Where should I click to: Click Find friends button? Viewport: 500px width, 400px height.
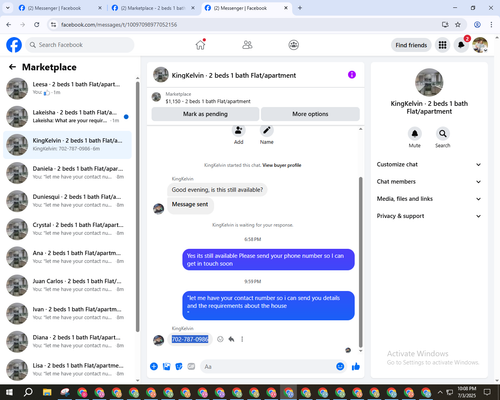tap(411, 45)
